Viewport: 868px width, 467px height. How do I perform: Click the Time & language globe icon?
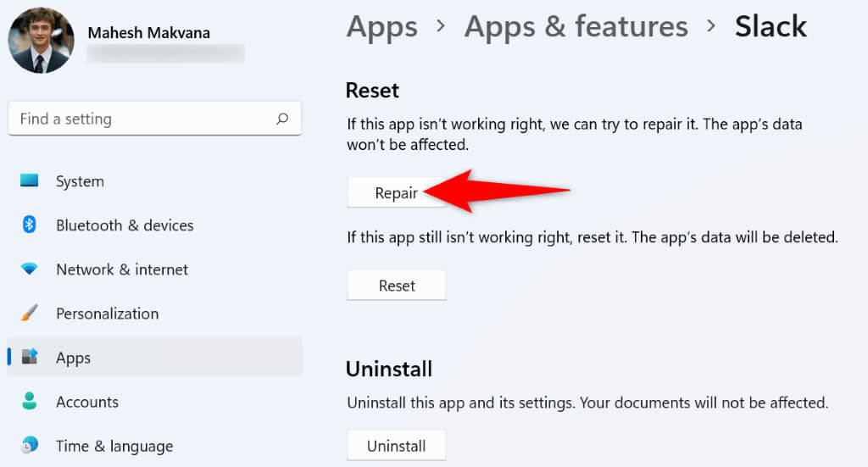pos(30,446)
